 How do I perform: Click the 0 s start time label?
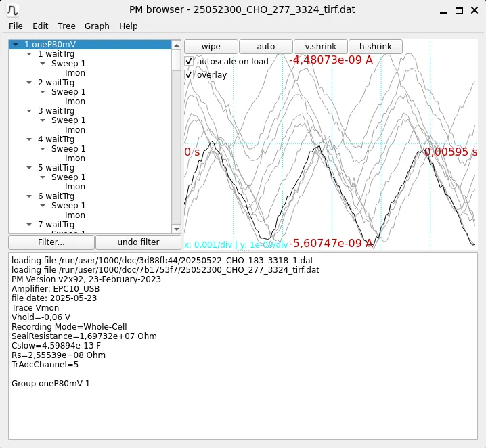pos(192,152)
